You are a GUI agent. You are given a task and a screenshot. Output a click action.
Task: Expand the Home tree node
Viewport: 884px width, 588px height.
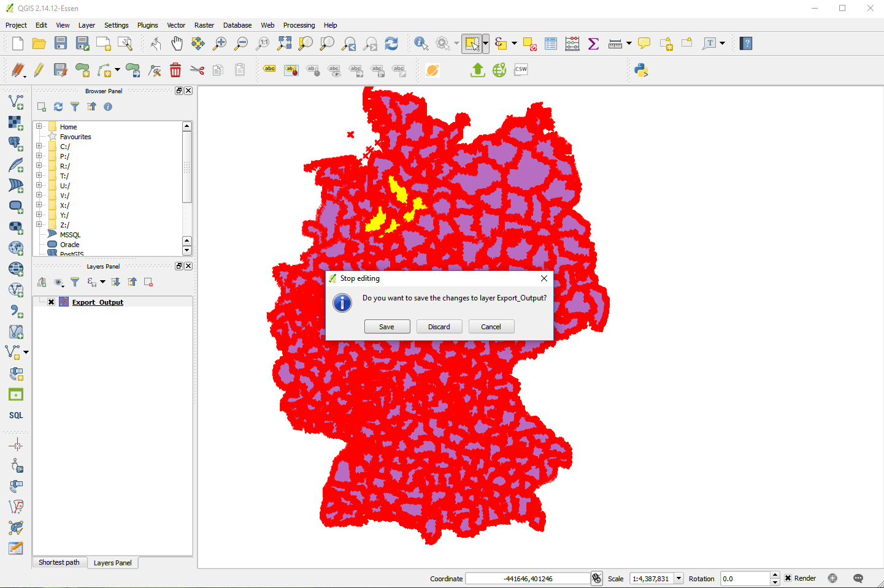39,126
